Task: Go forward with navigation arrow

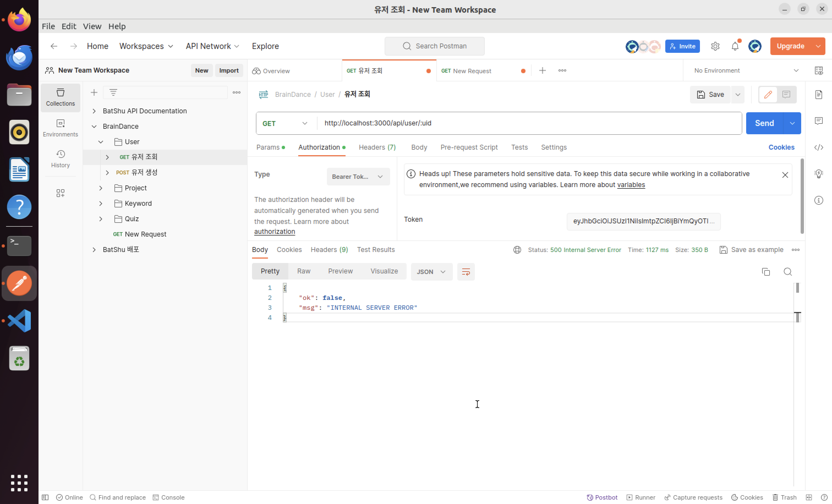Action: point(73,46)
